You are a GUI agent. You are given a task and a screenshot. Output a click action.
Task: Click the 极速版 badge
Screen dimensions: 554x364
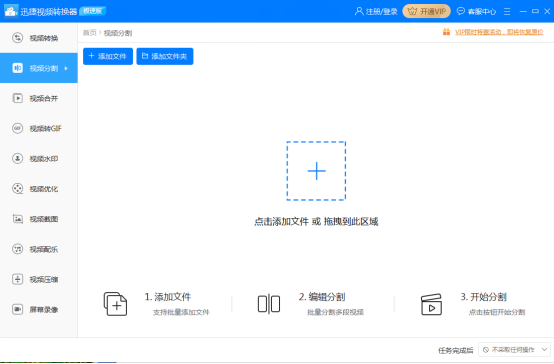click(93, 11)
